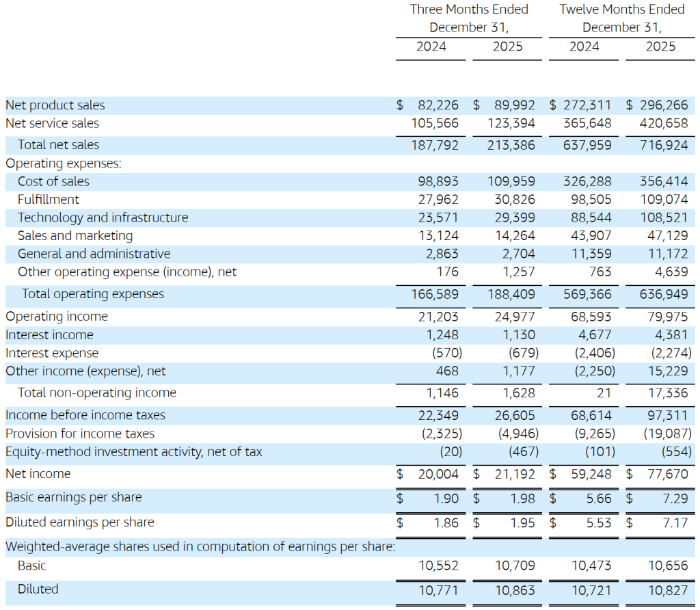Click the Three Months Ended column header
The height and width of the screenshot is (610, 700).
point(469,10)
